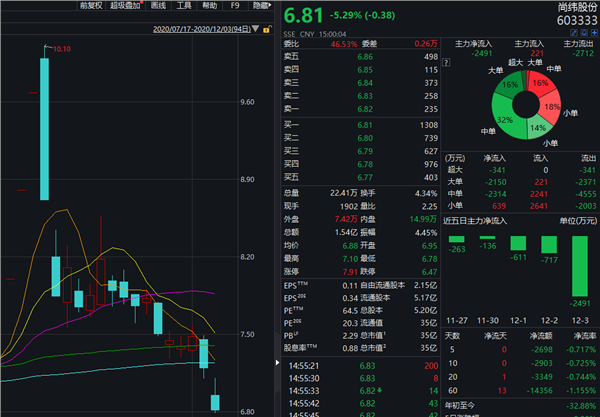Click the 小单 net inflow value 639
This screenshot has height=417, width=600.
tap(499, 206)
